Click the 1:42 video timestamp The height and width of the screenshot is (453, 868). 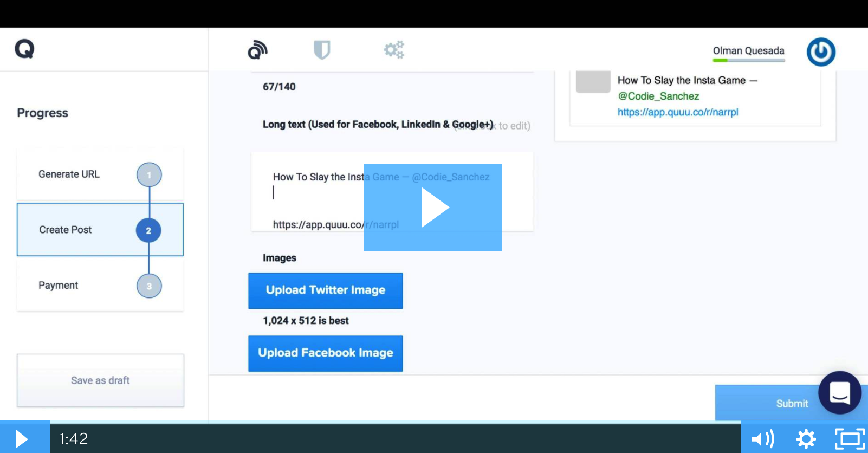(74, 438)
